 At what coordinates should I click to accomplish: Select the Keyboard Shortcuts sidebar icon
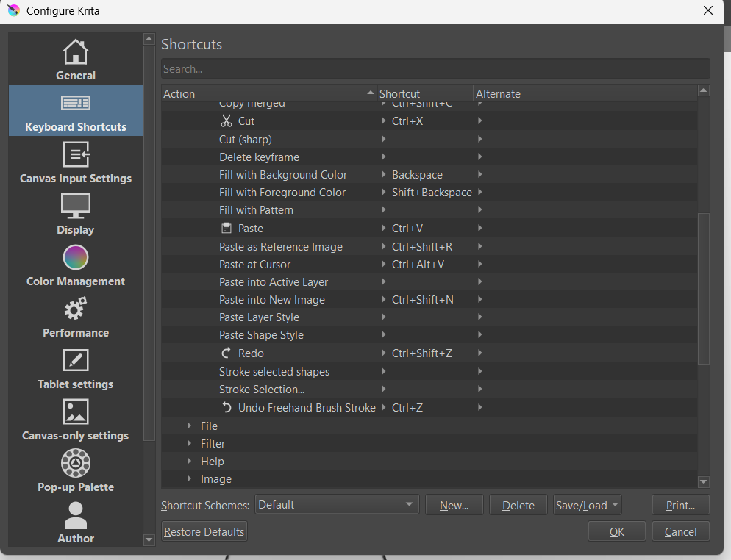click(x=76, y=103)
